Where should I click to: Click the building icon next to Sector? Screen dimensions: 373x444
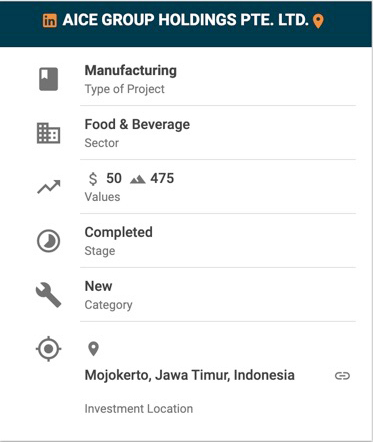[48, 133]
